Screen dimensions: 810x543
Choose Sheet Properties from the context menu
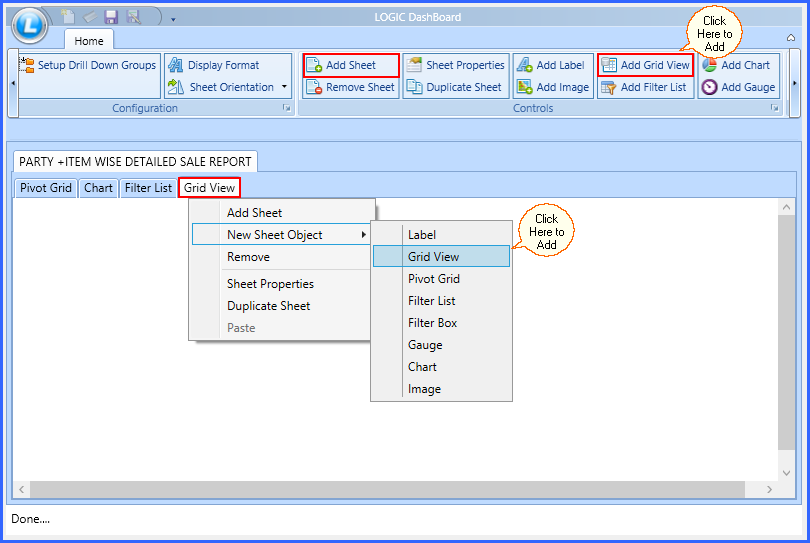pyautogui.click(x=282, y=284)
